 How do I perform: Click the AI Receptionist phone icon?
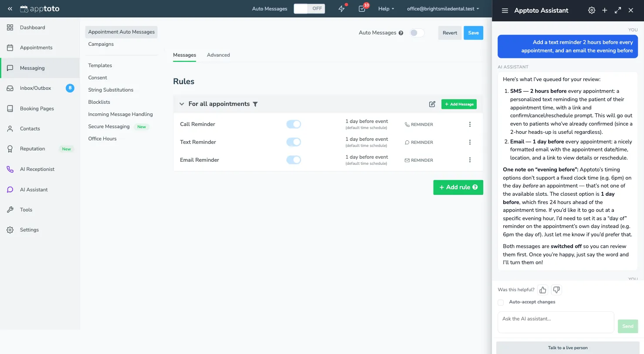pyautogui.click(x=10, y=169)
